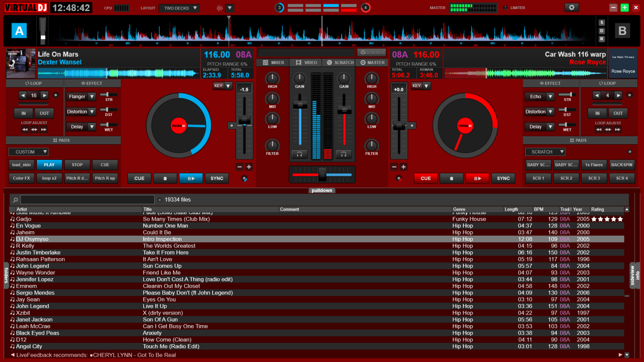Open deck A CUSTOM pads dropdown

coord(28,152)
